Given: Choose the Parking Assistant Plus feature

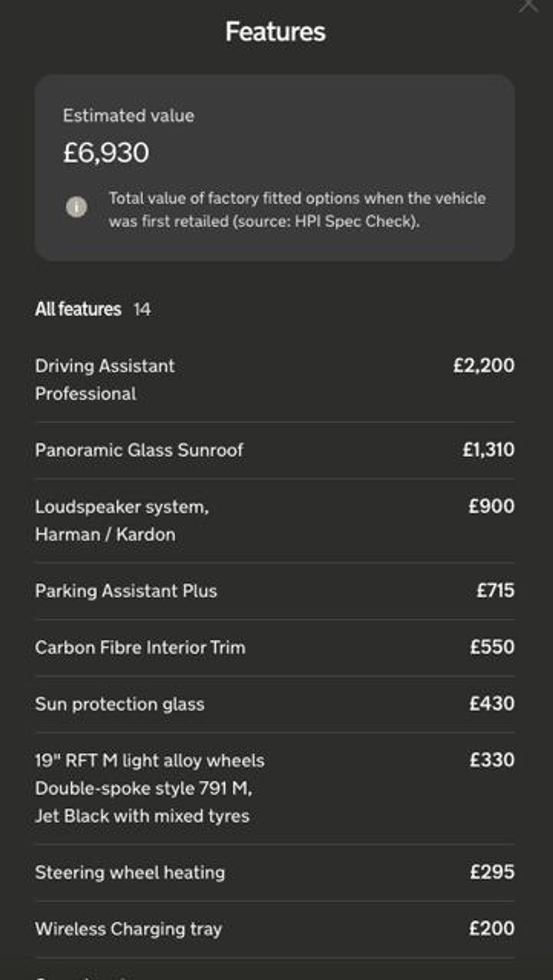Looking at the screenshot, I should pyautogui.click(x=126, y=591).
